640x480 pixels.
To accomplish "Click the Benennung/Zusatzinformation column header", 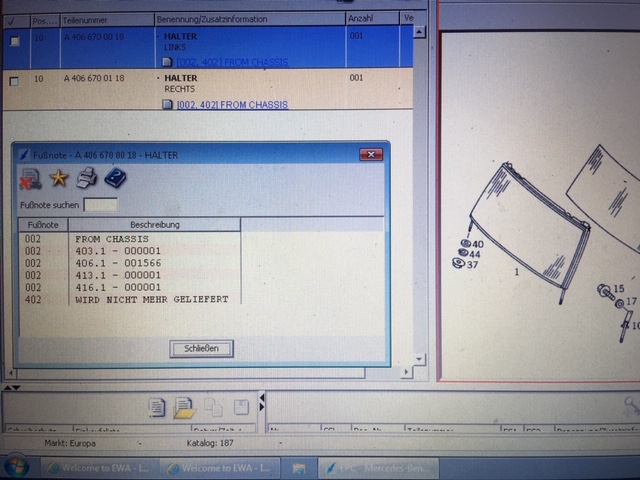I will tap(250, 19).
